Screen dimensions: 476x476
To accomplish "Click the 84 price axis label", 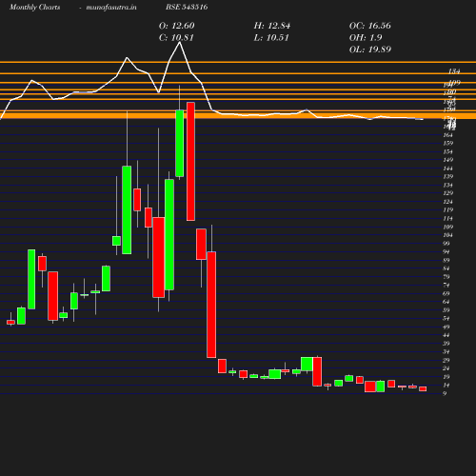I will (446, 268).
